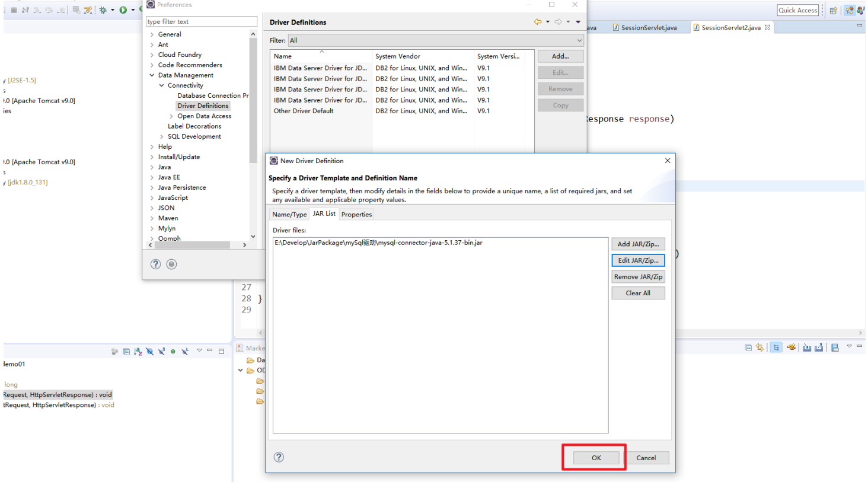Click the green Run button in the toolbar
The width and height of the screenshot is (868, 491).
point(123,10)
